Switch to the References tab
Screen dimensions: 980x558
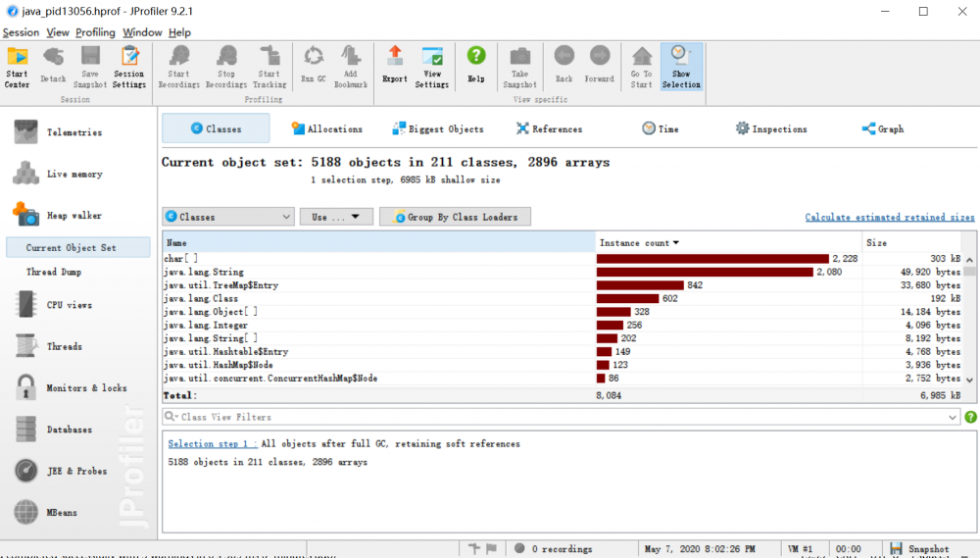550,128
